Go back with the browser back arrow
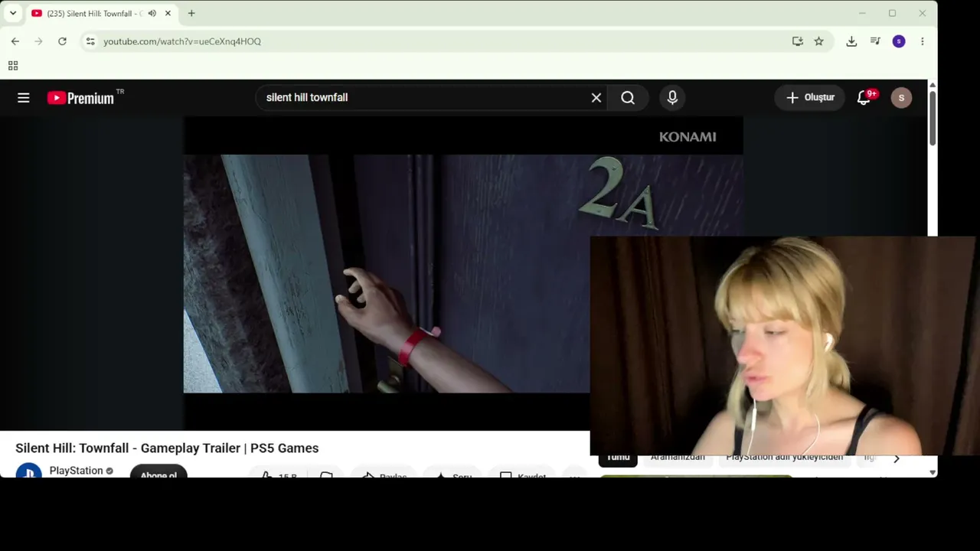The height and width of the screenshot is (551, 980). (x=15, y=41)
